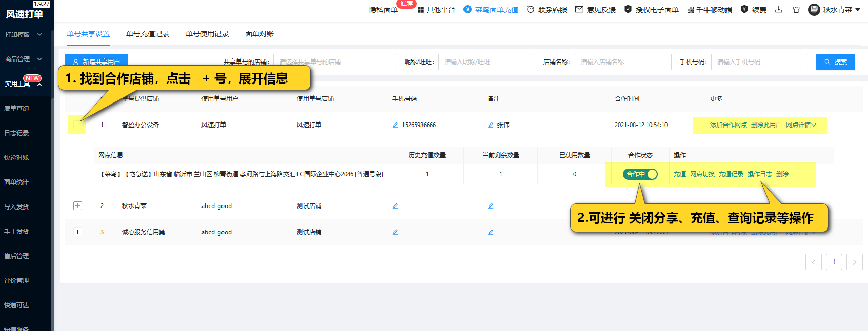Click the download icon in top bar

click(778, 10)
